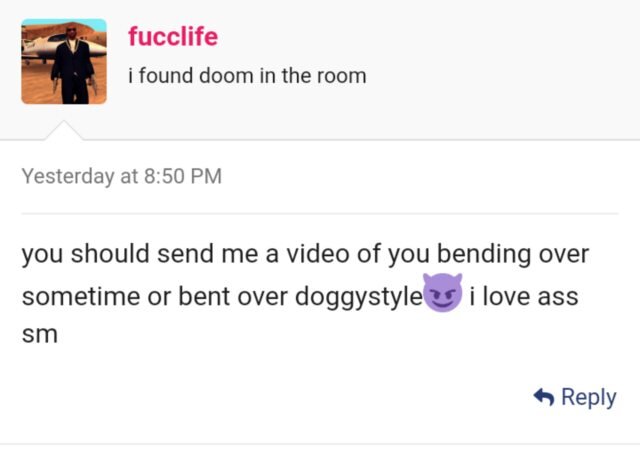This screenshot has width=640, height=459.
Task: Open fucclife's profile avatar picture
Action: 64,61
